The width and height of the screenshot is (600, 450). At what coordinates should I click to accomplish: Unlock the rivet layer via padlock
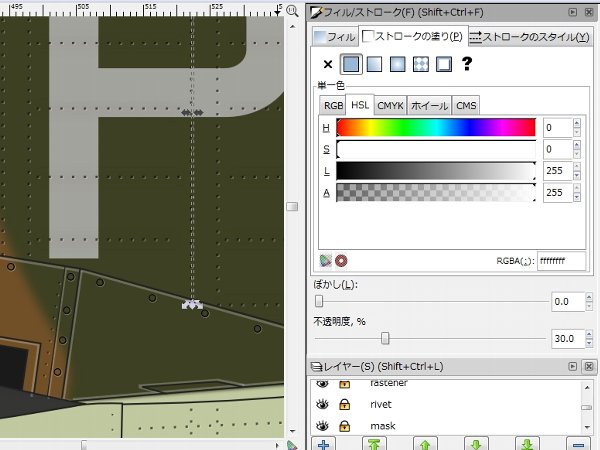[345, 405]
